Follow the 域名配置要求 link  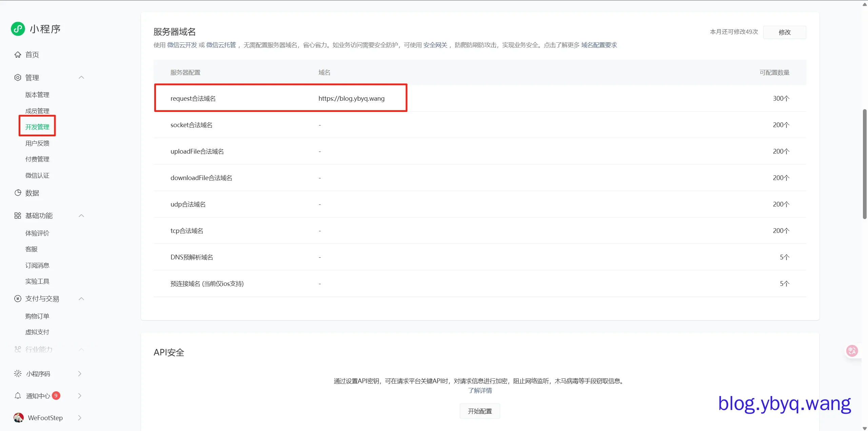[x=599, y=45]
